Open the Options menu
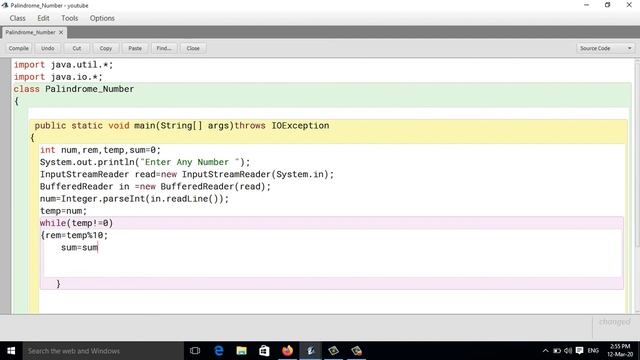Screen dimensions: 640x360 [102, 18]
